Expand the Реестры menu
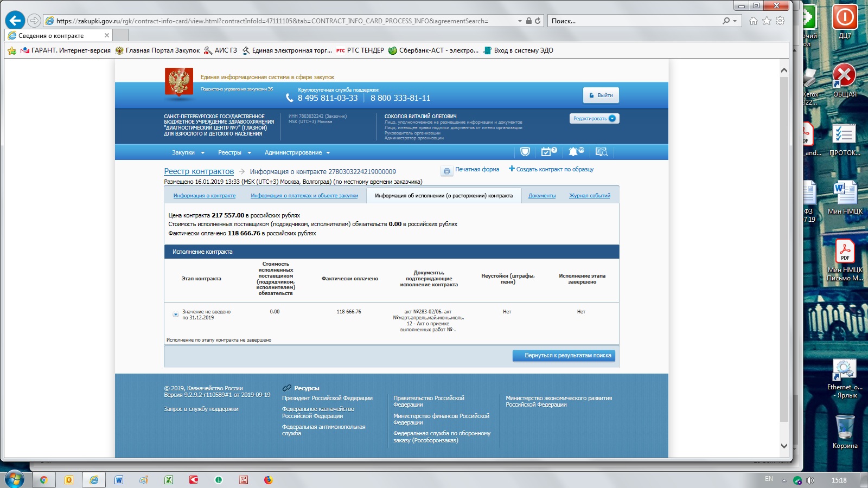The image size is (868, 488). click(x=234, y=152)
